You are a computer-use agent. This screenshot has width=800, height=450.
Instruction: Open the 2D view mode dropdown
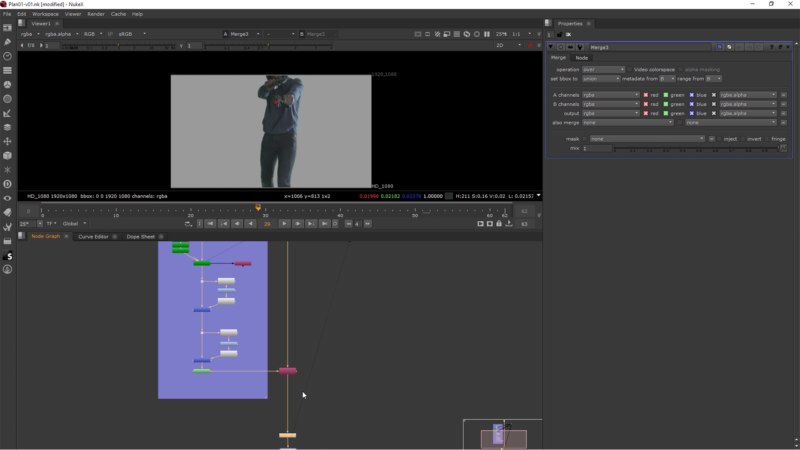pos(509,45)
